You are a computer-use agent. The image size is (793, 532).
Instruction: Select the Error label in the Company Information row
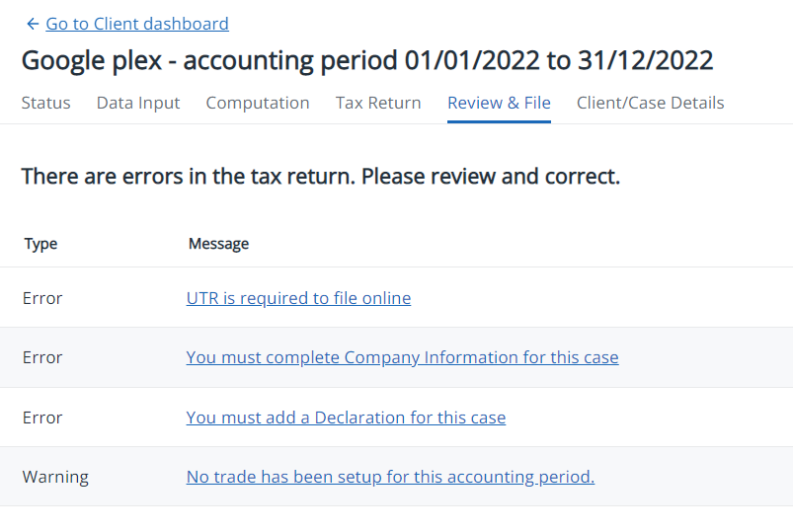click(x=42, y=357)
